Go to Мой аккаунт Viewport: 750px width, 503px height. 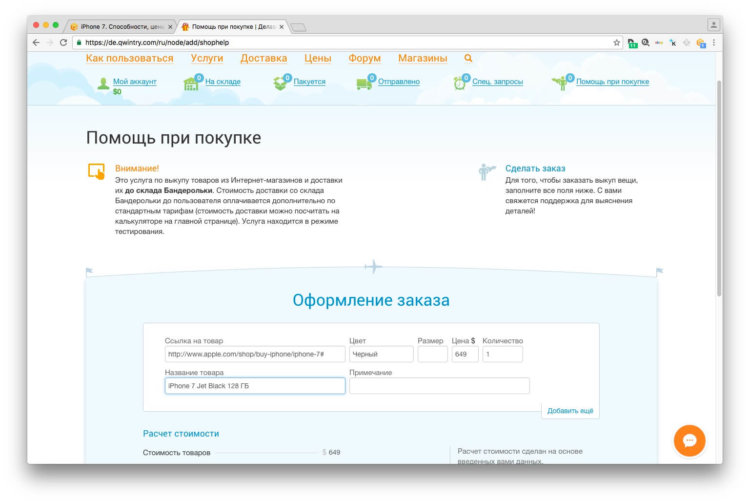135,81
